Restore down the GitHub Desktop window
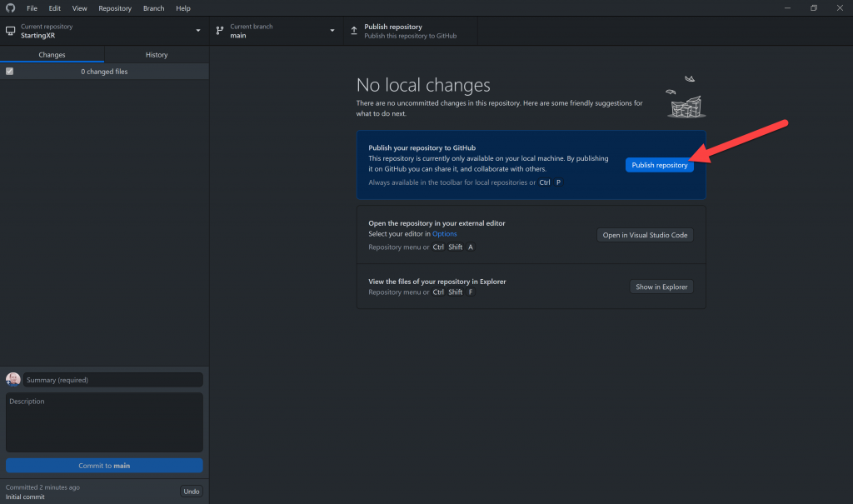The image size is (853, 504). pos(814,8)
